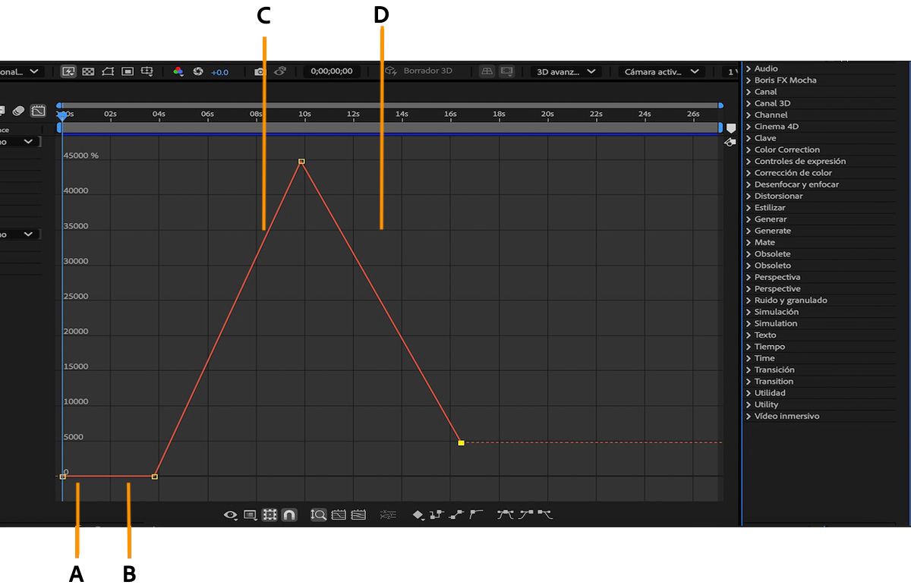Enable auto-zoom graph height

pos(318,514)
